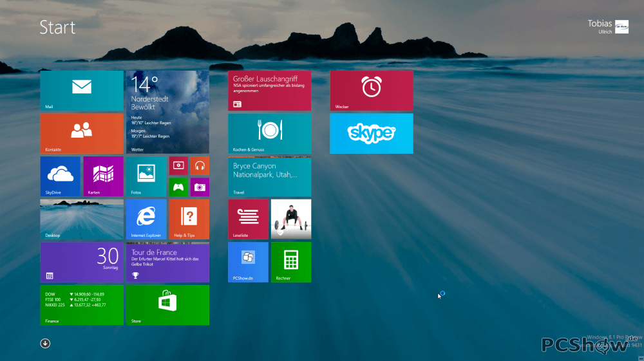Screen dimensions: 644x361
Task: Open the Help & Tips tile
Action: (189, 219)
